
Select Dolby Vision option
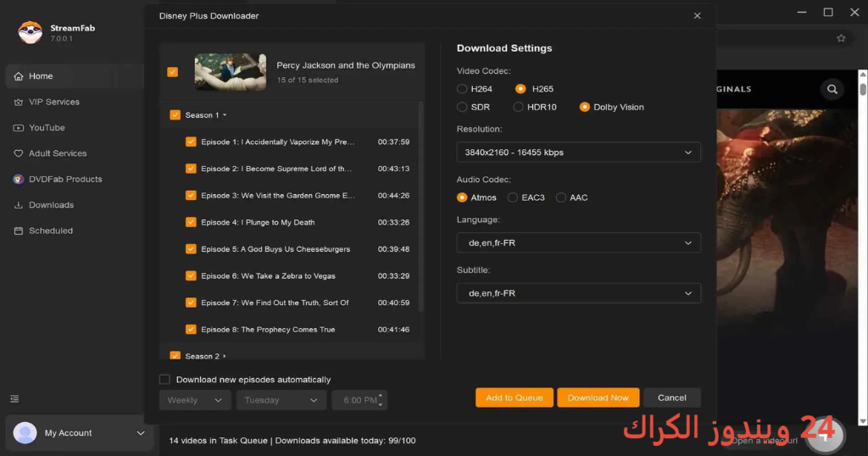tap(585, 108)
